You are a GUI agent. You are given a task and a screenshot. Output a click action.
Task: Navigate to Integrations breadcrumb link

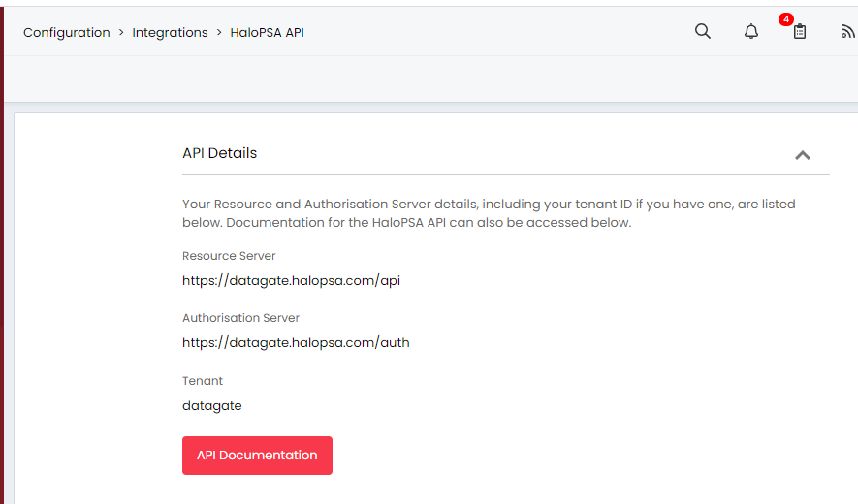(170, 33)
